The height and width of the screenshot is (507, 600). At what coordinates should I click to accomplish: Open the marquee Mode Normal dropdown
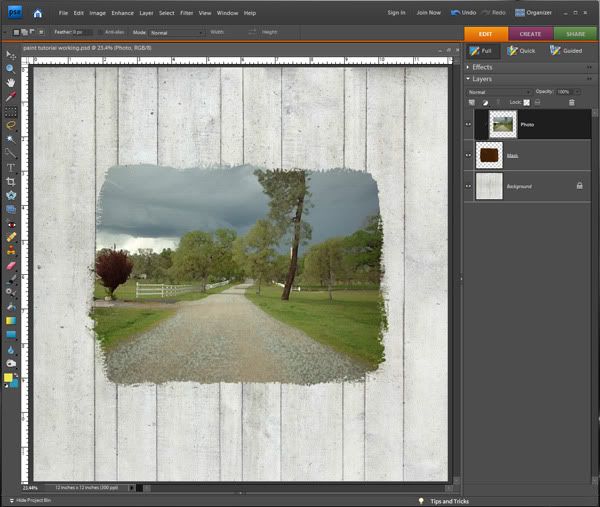click(x=176, y=33)
